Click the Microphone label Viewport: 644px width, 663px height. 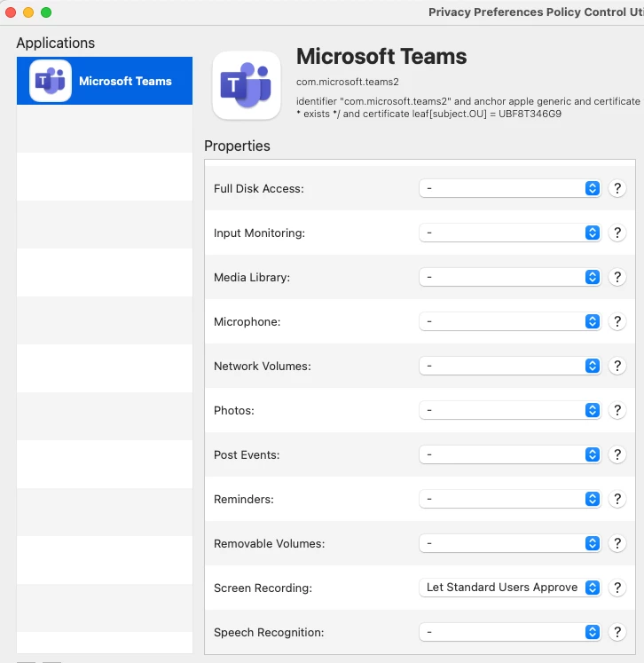(247, 322)
